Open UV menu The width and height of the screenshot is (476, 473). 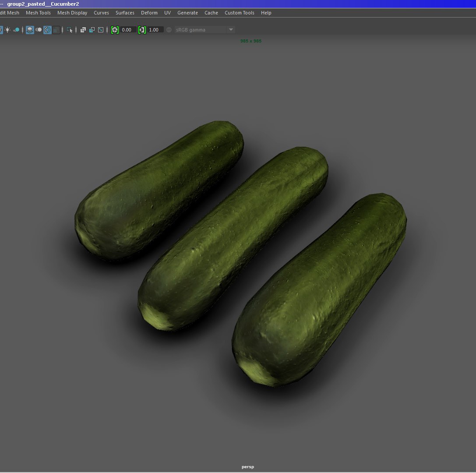(x=168, y=13)
